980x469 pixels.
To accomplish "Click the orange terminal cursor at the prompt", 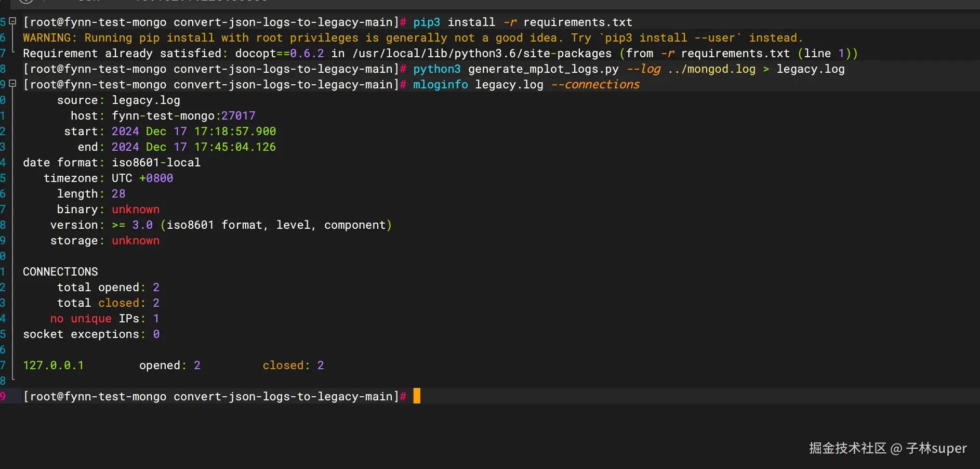I will (x=417, y=396).
